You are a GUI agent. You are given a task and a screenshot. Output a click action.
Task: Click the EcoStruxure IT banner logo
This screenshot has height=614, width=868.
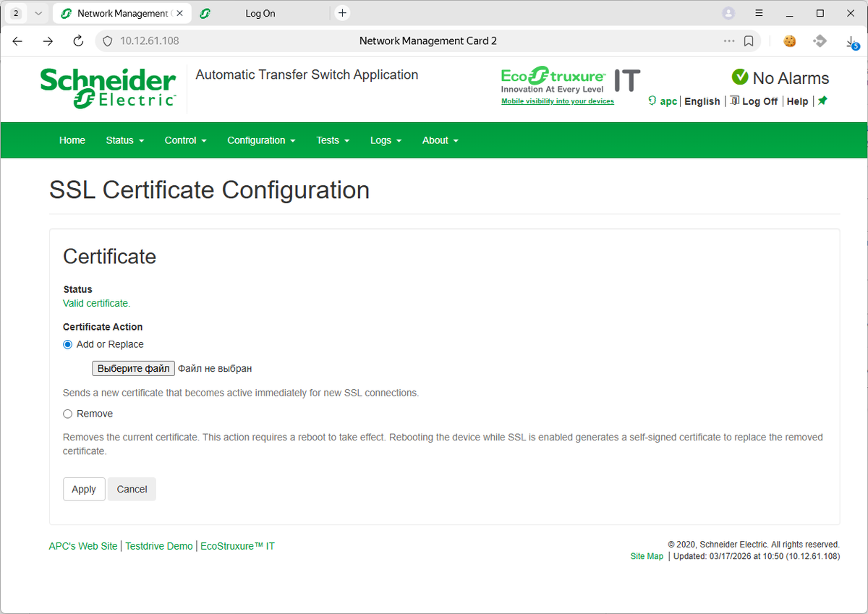[x=571, y=80]
